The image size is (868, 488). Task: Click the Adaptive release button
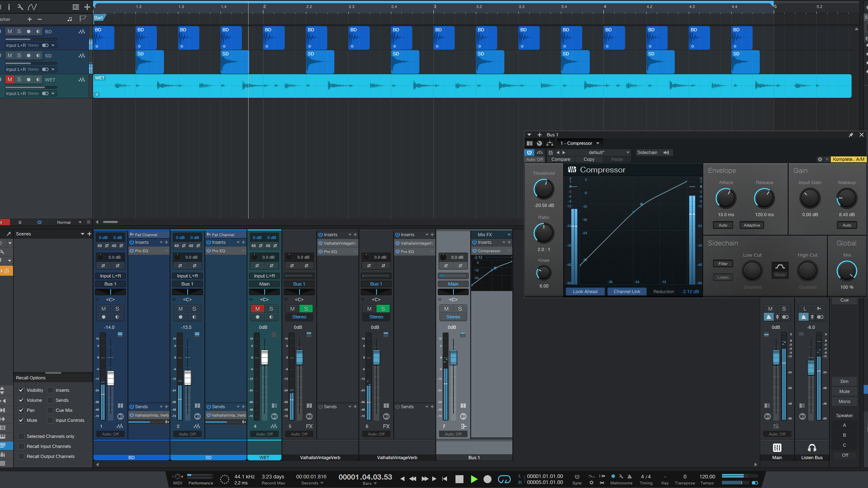[x=752, y=225]
